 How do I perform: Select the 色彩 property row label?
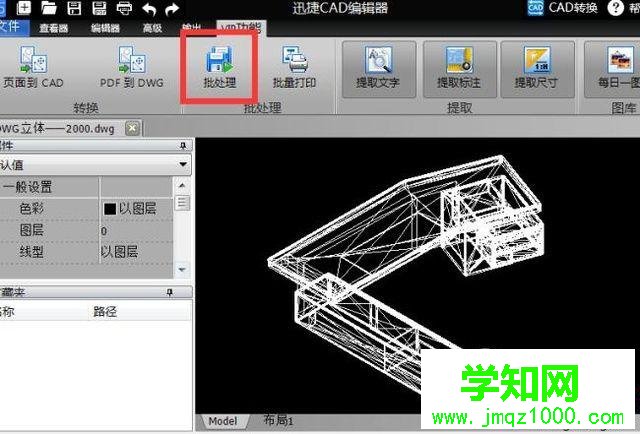(x=31, y=209)
